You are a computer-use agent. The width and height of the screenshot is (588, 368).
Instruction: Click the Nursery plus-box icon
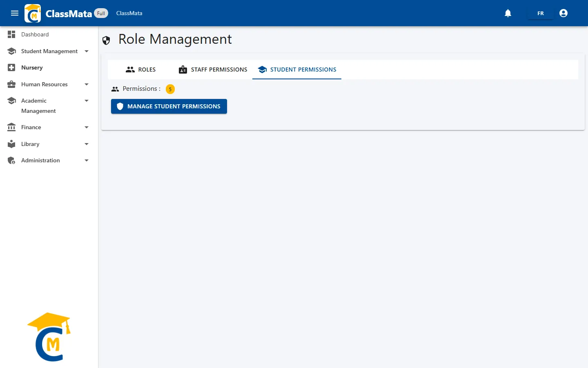tap(11, 67)
